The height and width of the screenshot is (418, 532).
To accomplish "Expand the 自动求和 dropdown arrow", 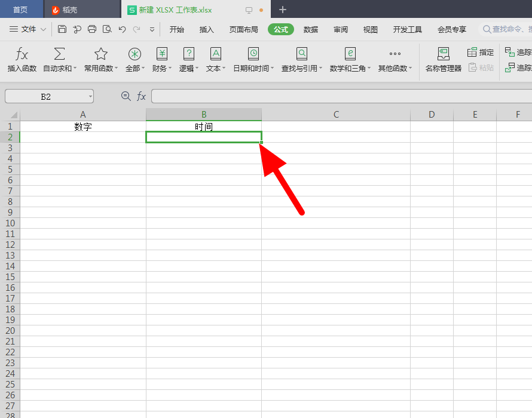I will pos(75,68).
